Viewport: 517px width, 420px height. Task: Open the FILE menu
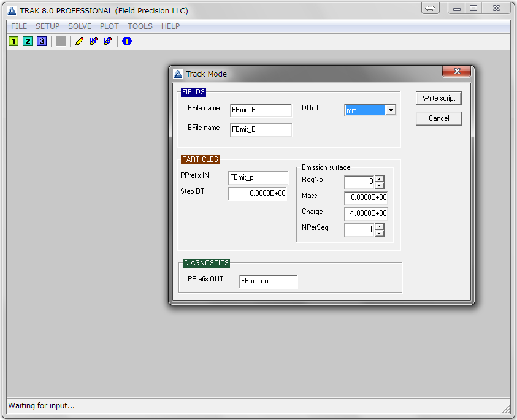coord(19,26)
